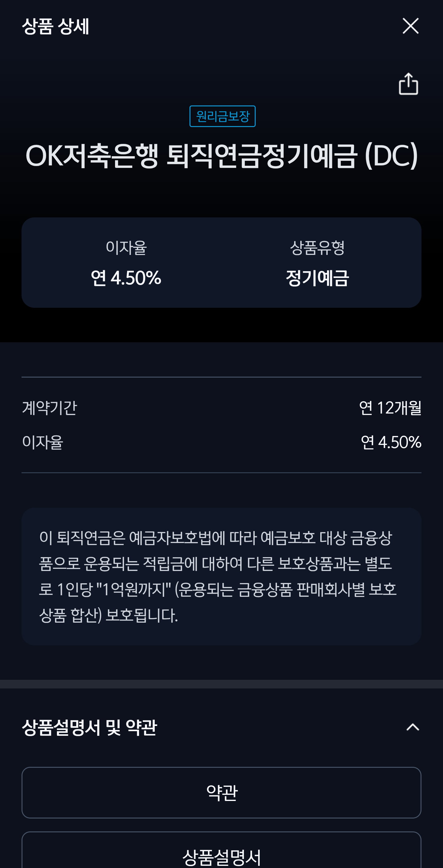Close the 상품 상세 page with the X
The width and height of the screenshot is (443, 868).
(410, 26)
